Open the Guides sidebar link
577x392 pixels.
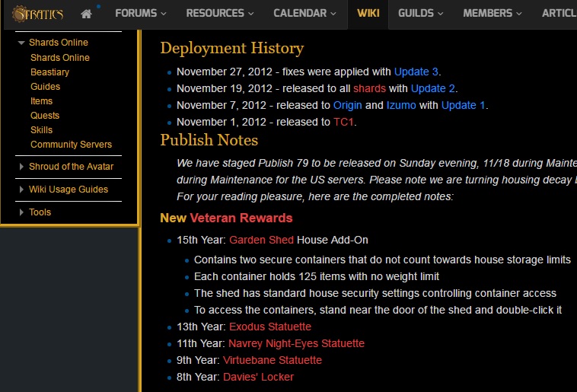tap(45, 87)
